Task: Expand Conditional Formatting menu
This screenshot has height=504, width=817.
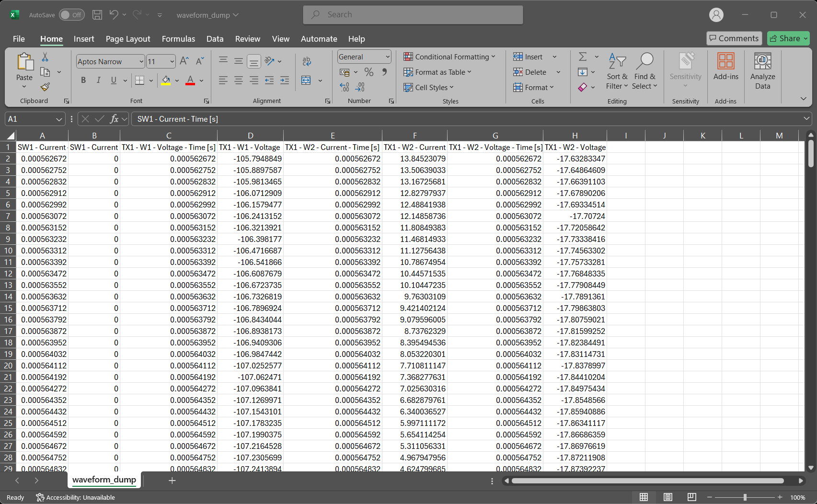Action: (449, 57)
